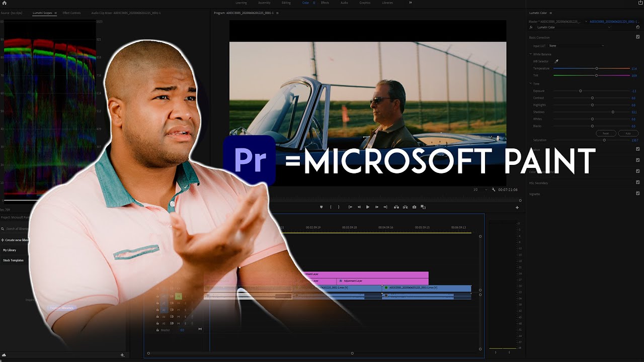Click the Step Forward one frame icon
Screen dimensions: 644x362
click(377, 207)
